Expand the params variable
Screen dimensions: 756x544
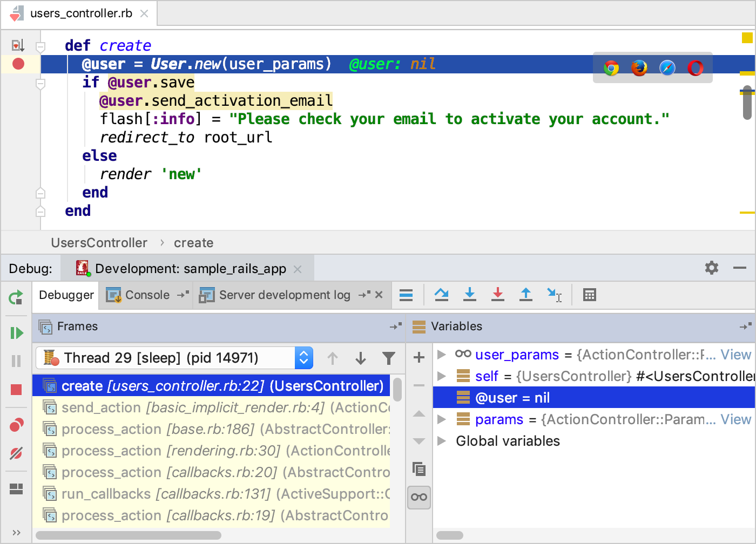click(441, 419)
